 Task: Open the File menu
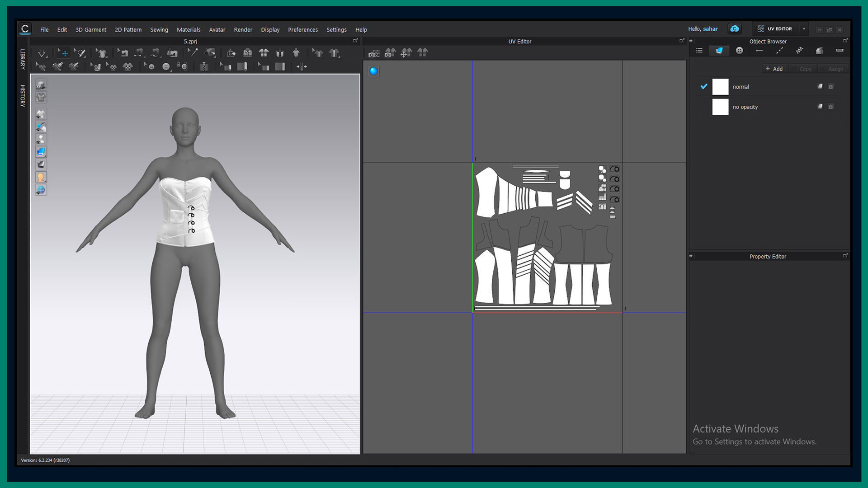[44, 29]
